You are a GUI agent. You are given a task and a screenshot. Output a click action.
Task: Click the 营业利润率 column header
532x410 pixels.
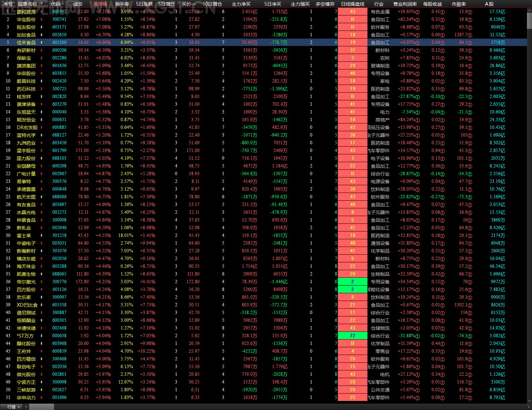405,4
